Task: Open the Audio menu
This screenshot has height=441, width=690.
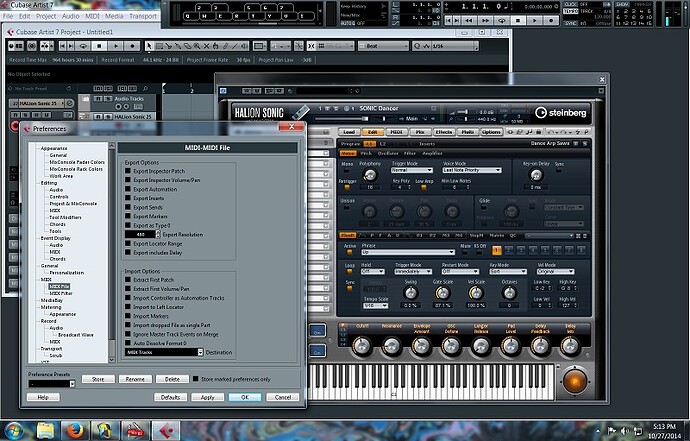Action: coord(70,16)
